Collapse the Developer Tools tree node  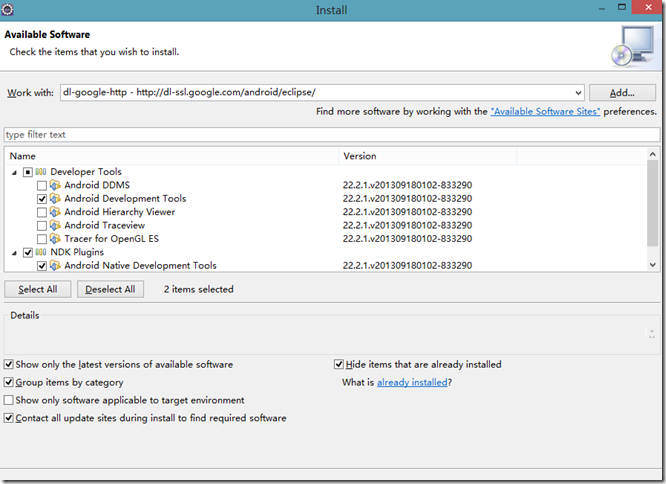tap(14, 172)
